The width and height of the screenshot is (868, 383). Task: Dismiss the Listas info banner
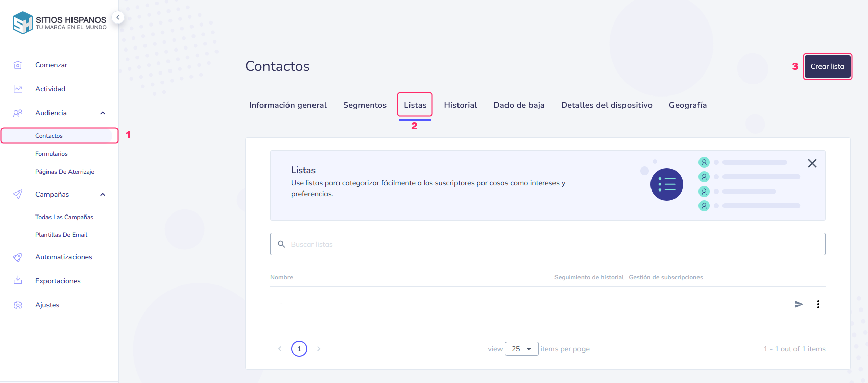[x=812, y=163]
